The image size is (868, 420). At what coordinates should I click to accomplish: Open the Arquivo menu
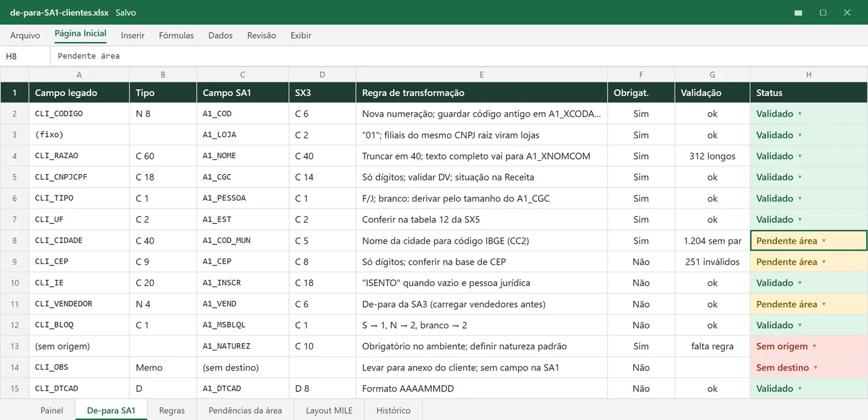25,35
